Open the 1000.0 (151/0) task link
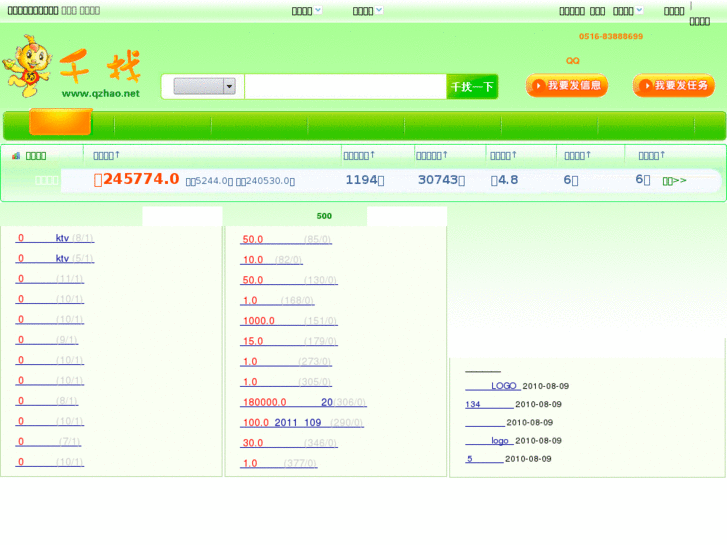This screenshot has height=545, width=727. pos(289,321)
